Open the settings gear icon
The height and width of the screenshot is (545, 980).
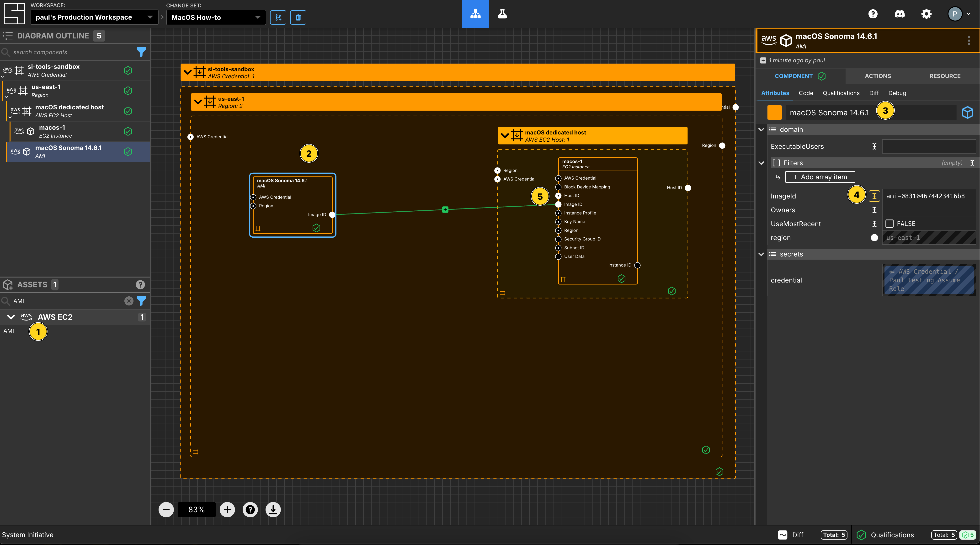coord(926,14)
